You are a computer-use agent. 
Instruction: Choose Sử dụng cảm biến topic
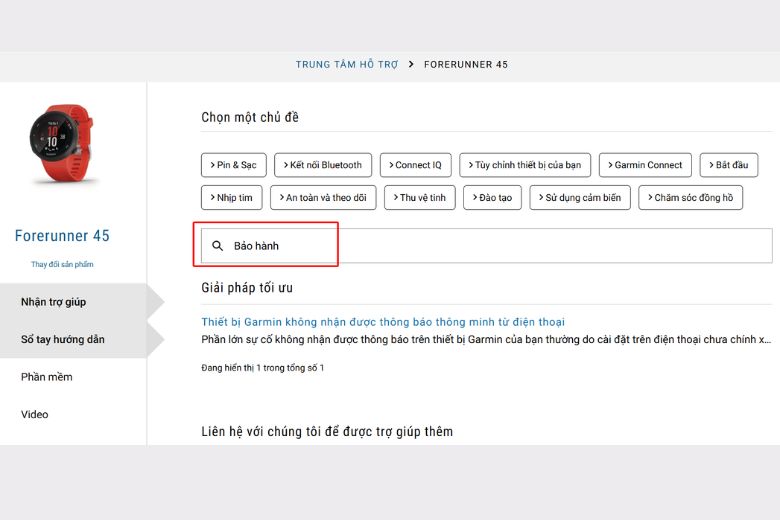580,198
